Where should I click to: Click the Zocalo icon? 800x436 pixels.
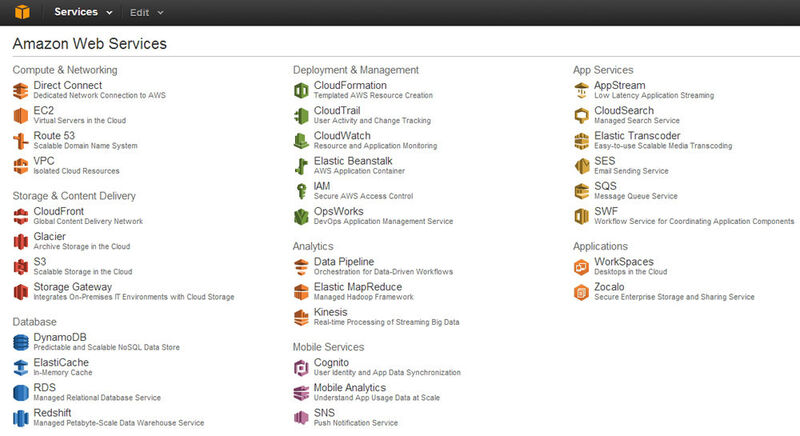[581, 292]
